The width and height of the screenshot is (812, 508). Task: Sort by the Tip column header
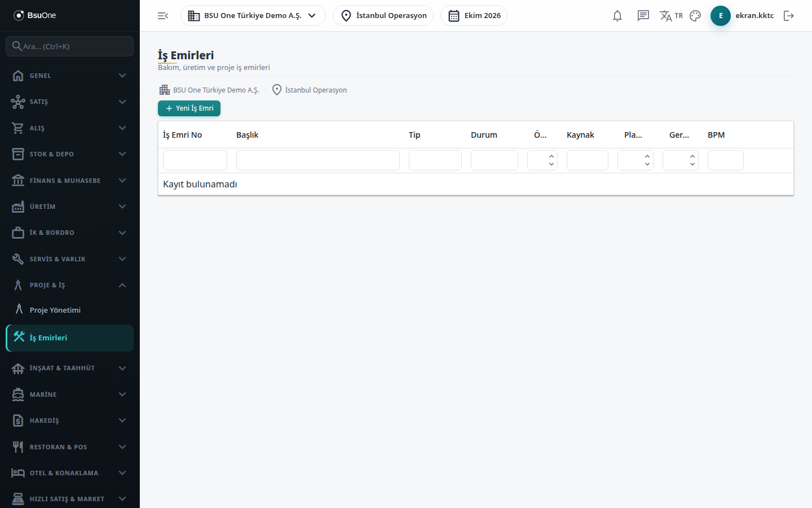point(414,135)
